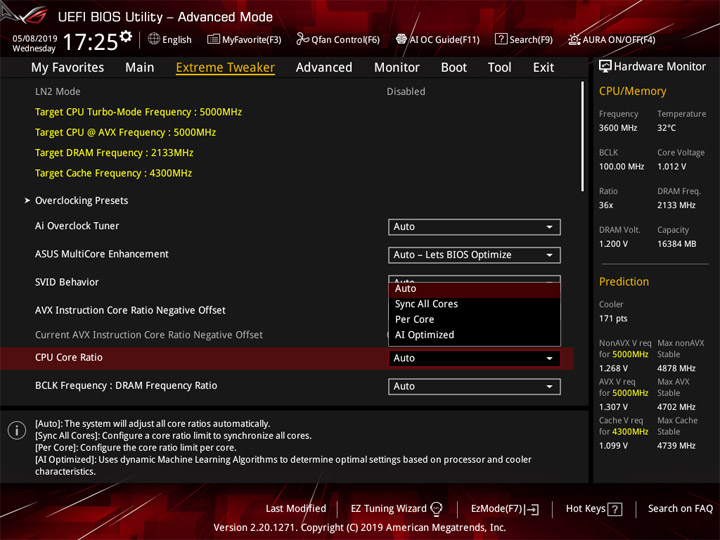
Task: Click Target DRAM Frequency : 2133MHz text
Action: pyautogui.click(x=114, y=153)
